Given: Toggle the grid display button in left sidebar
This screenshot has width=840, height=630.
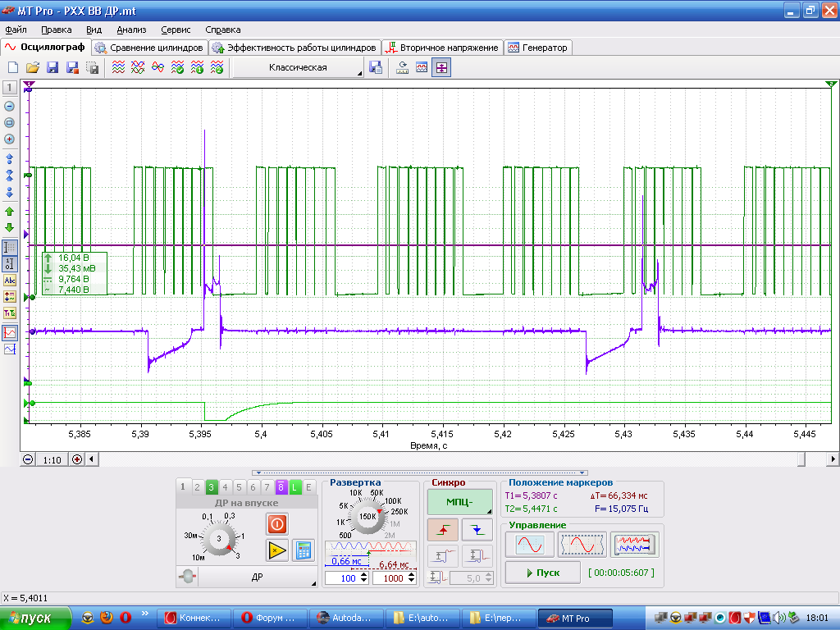Looking at the screenshot, I should (x=10, y=248).
